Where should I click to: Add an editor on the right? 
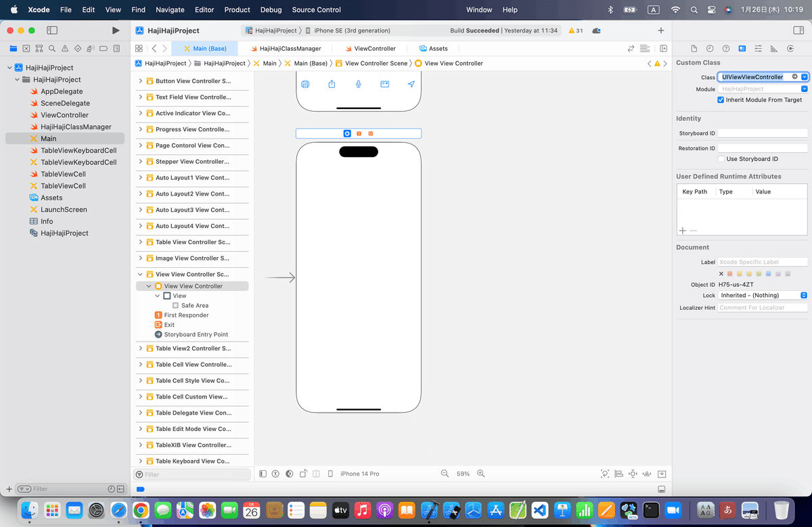(664, 49)
